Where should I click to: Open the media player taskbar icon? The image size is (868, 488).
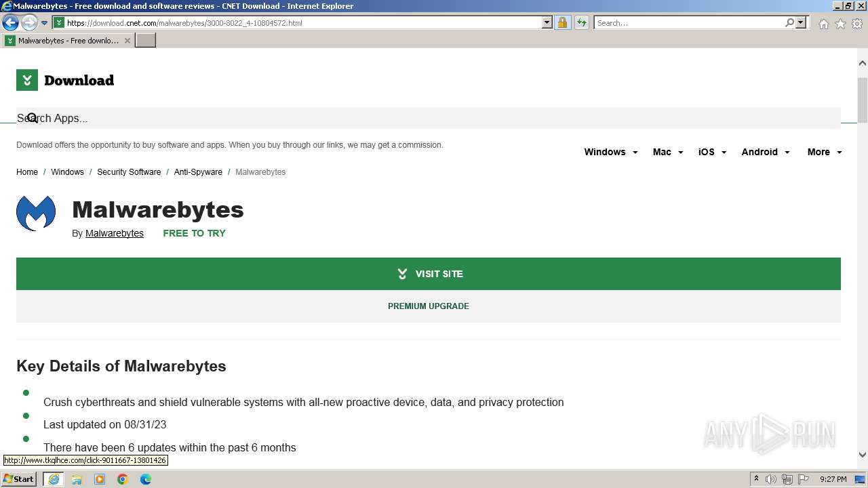pos(100,479)
